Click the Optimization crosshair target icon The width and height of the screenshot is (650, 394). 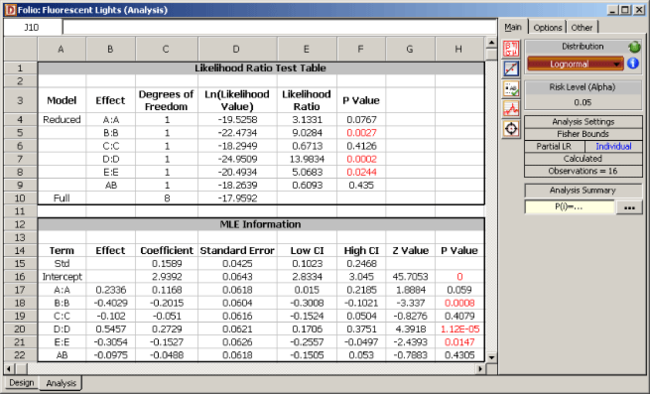(511, 129)
